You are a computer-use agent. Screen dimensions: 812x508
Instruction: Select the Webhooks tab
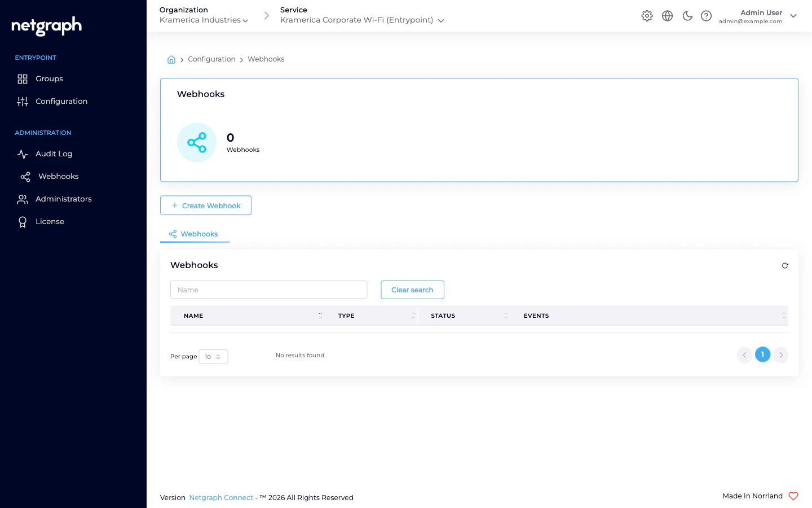coord(195,234)
